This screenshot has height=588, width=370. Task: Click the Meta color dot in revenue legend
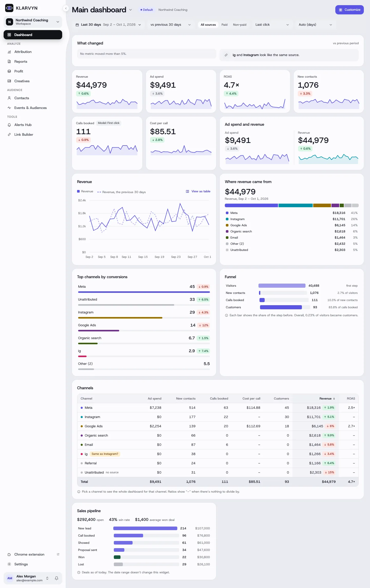[x=227, y=213]
